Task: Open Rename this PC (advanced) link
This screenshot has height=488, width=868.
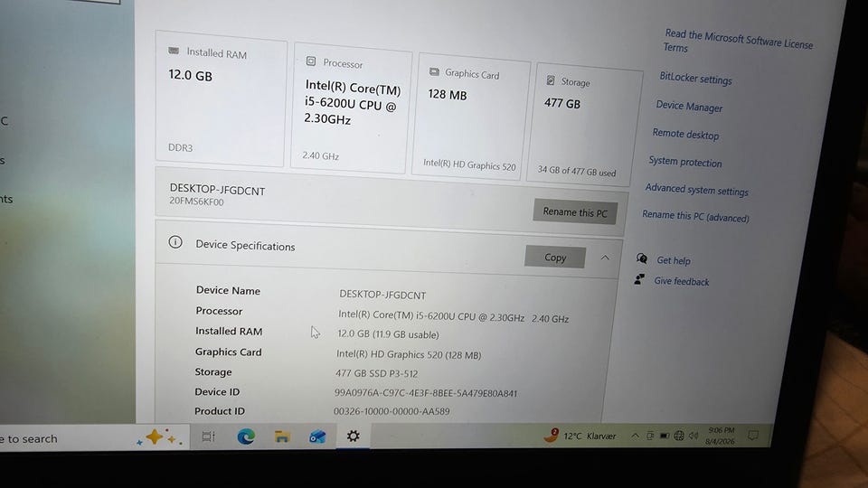Action: tap(695, 216)
